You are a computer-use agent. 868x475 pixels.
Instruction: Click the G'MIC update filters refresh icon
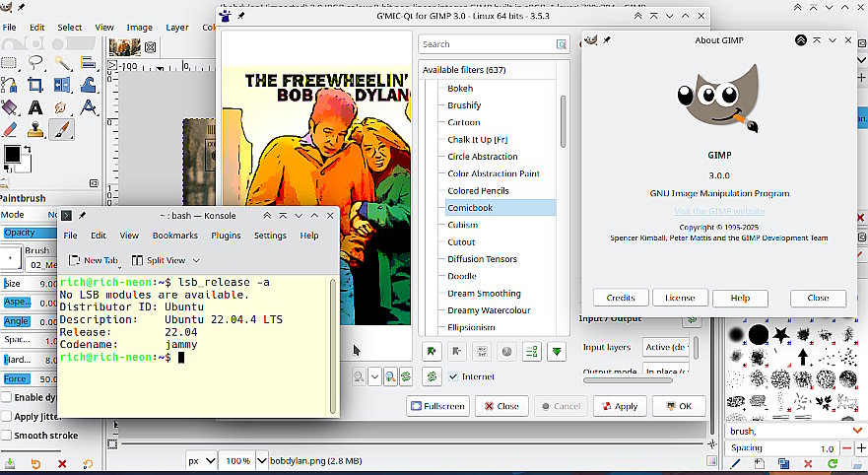pos(432,376)
